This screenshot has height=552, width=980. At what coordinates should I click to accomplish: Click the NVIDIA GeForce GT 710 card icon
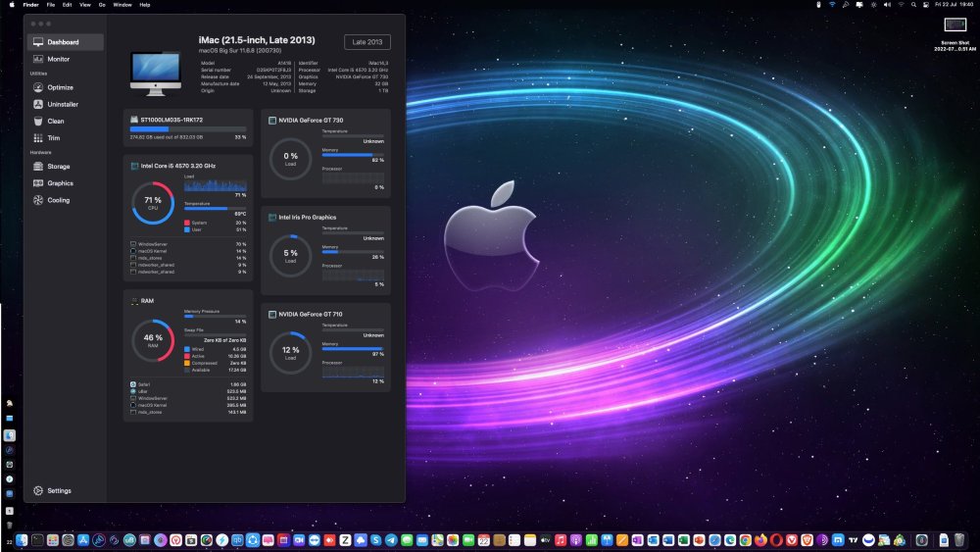click(272, 314)
